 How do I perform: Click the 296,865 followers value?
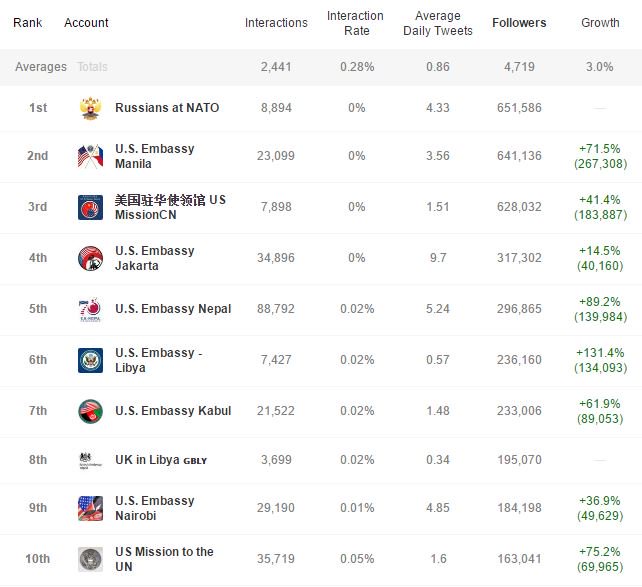coord(519,309)
